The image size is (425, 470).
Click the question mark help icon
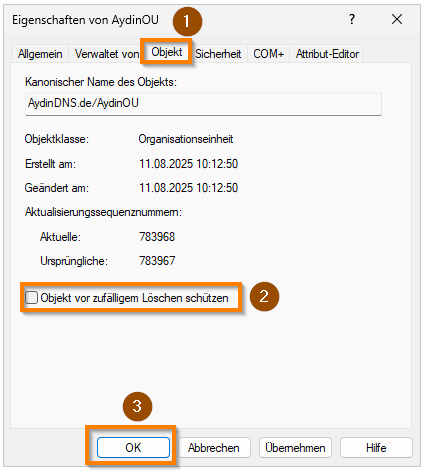(352, 19)
